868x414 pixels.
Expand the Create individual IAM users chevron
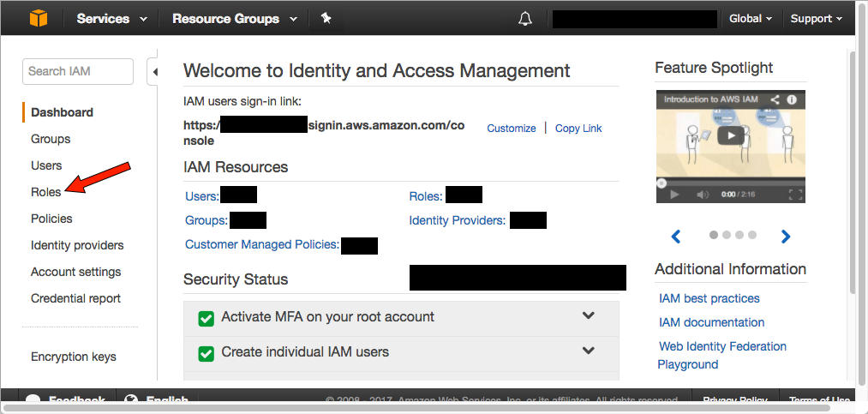(589, 351)
